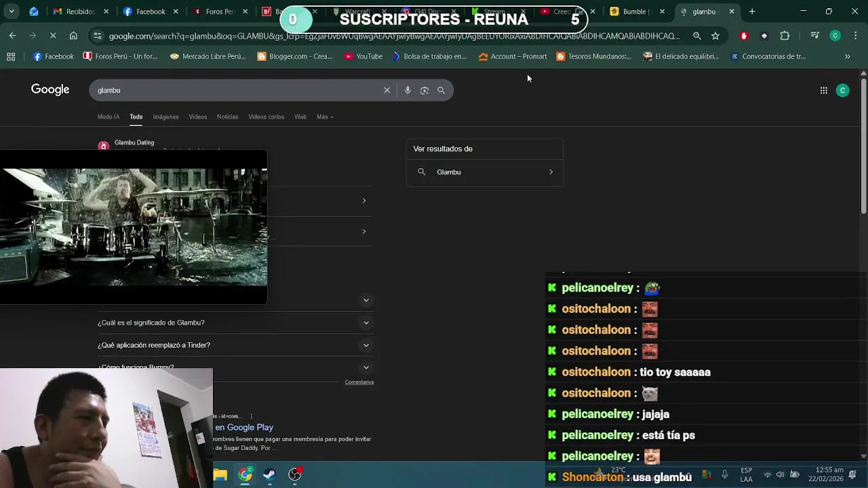Launch Steam from the taskbar
The image size is (868, 488).
pyautogui.click(x=270, y=475)
